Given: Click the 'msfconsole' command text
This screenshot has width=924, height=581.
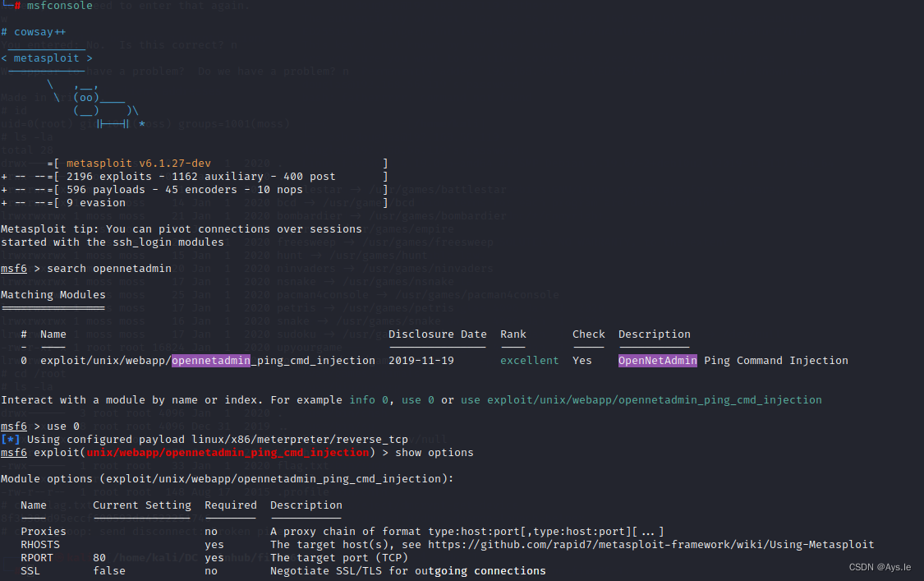Looking at the screenshot, I should click(59, 6).
